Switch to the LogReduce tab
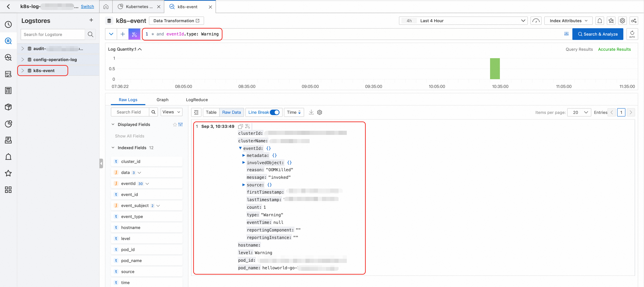This screenshot has width=644, height=287. point(197,100)
